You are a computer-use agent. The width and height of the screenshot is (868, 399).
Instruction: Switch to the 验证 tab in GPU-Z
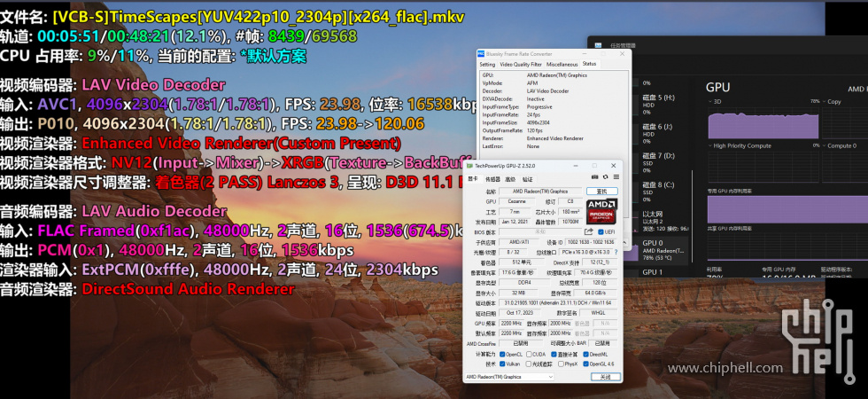528,179
